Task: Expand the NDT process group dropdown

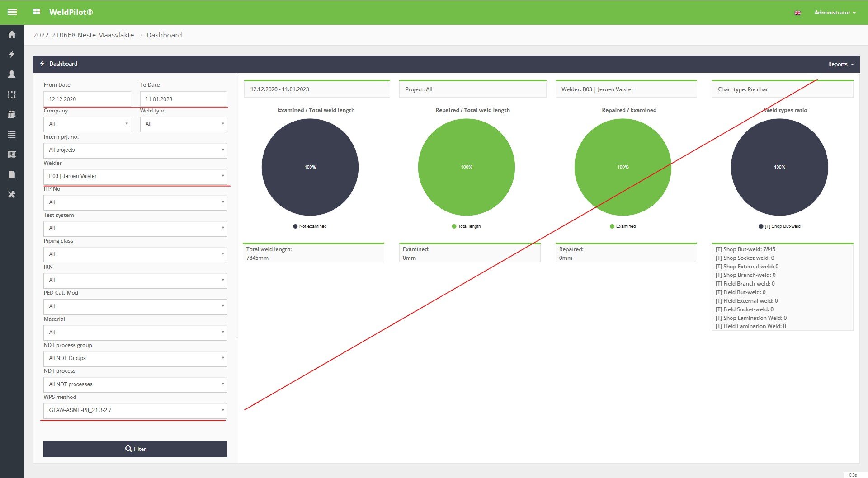Action: point(135,358)
